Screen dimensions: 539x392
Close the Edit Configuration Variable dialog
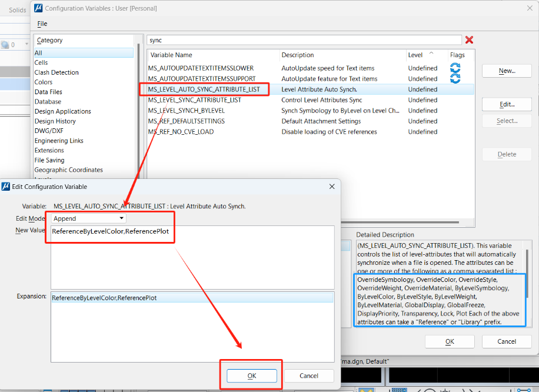(332, 187)
